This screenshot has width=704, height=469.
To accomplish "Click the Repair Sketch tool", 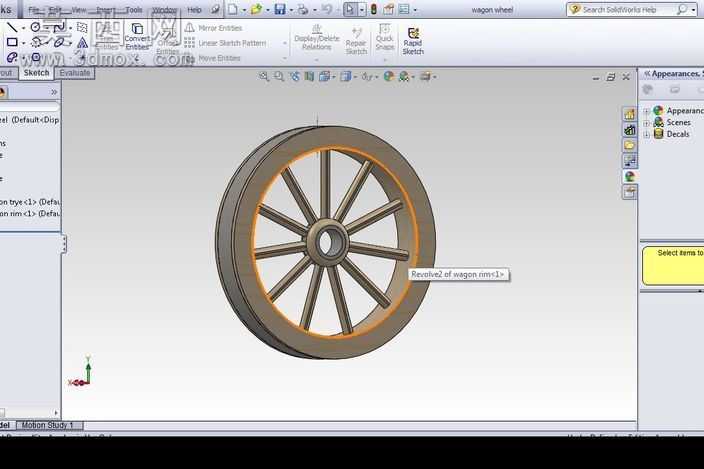I will pyautogui.click(x=356, y=40).
